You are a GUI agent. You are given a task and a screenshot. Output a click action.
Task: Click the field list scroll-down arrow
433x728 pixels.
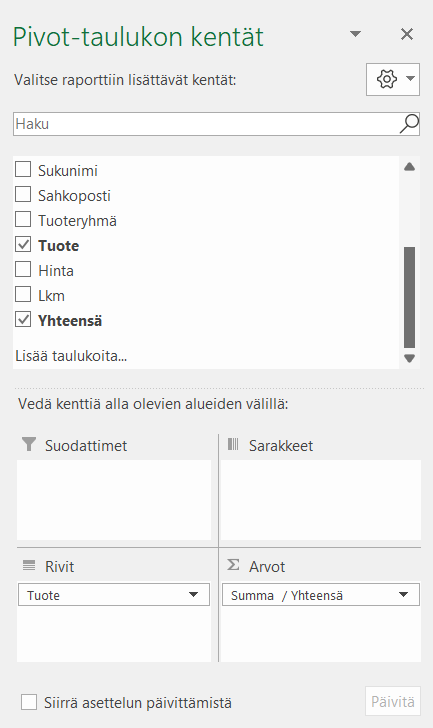pos(409,358)
